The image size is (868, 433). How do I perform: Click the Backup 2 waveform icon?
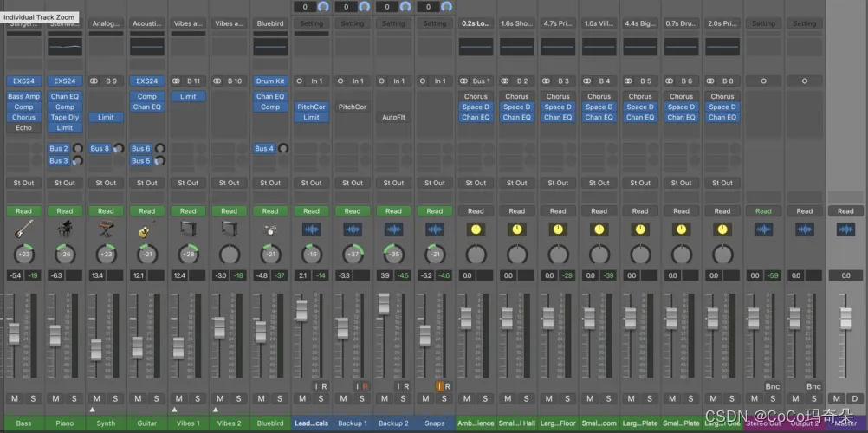point(393,229)
